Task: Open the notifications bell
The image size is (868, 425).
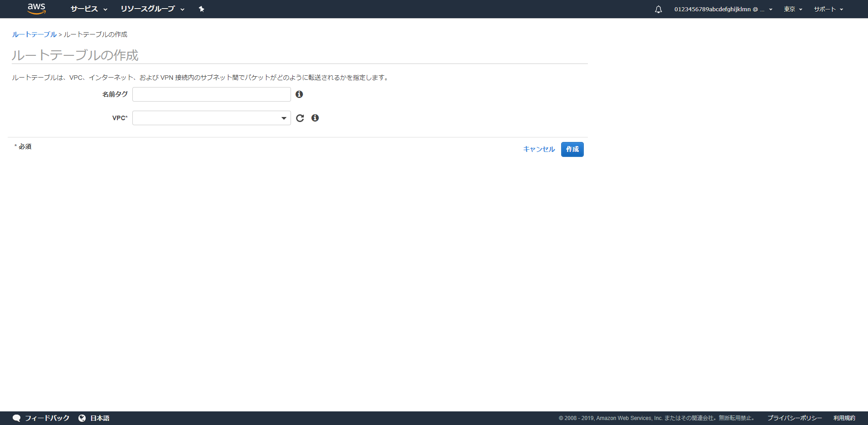Action: pos(658,9)
